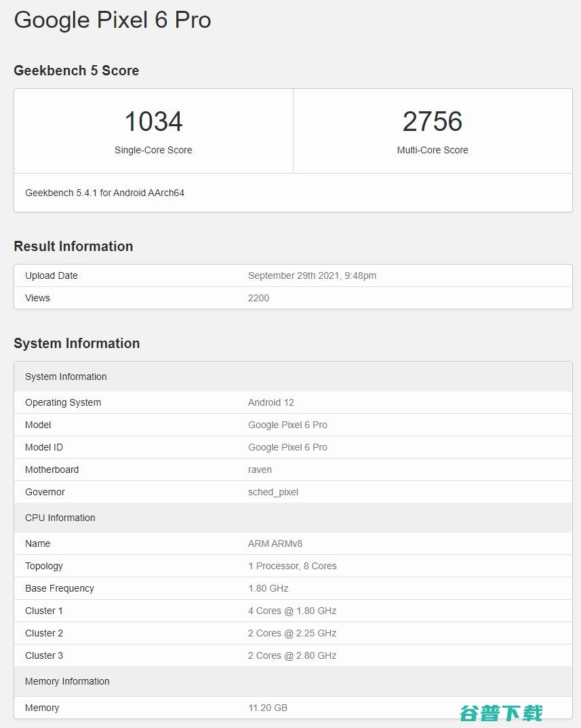Viewport: 581px width, 728px height.
Task: Click the Topology label
Action: click(44, 566)
